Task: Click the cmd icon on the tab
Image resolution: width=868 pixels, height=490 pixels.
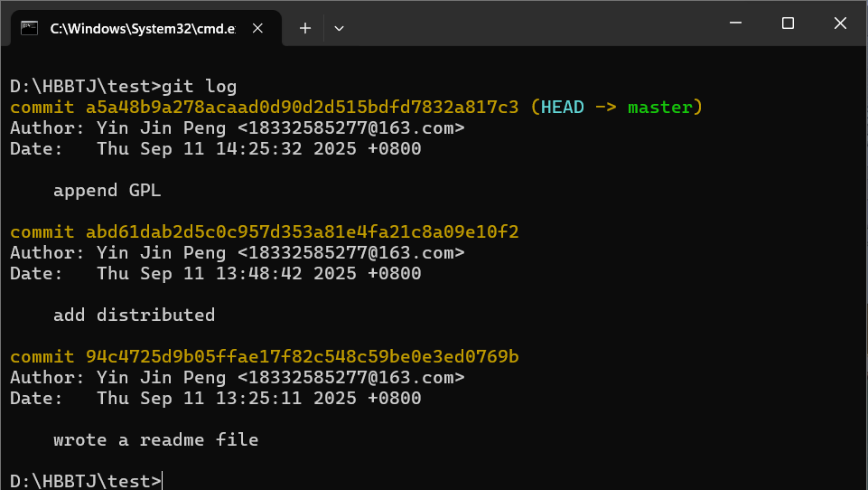Action: (29, 28)
